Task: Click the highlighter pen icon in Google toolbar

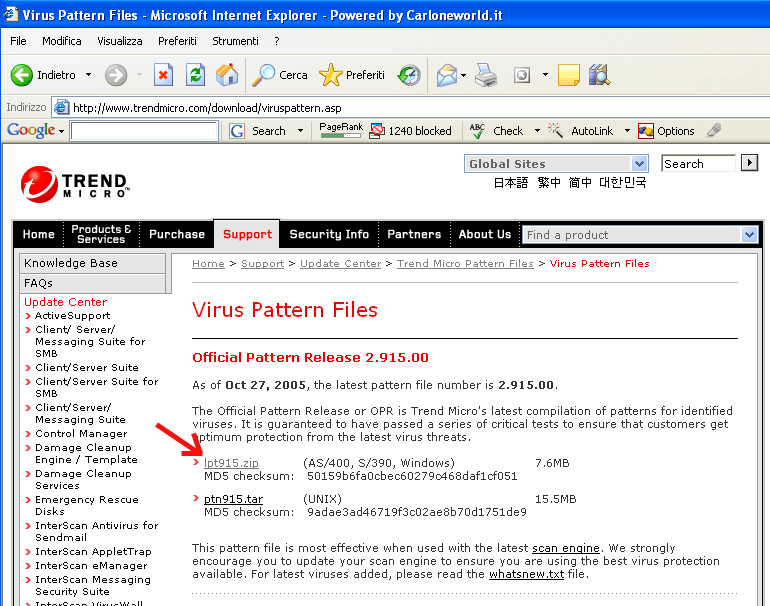Action: [714, 130]
